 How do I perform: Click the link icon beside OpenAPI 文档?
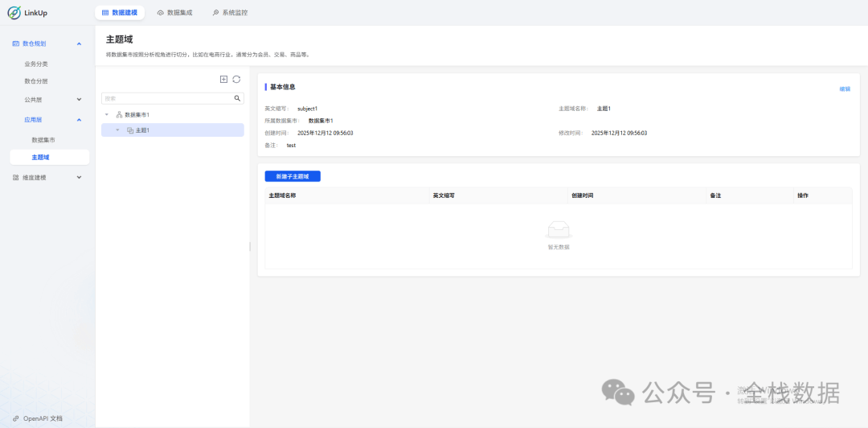tap(16, 418)
